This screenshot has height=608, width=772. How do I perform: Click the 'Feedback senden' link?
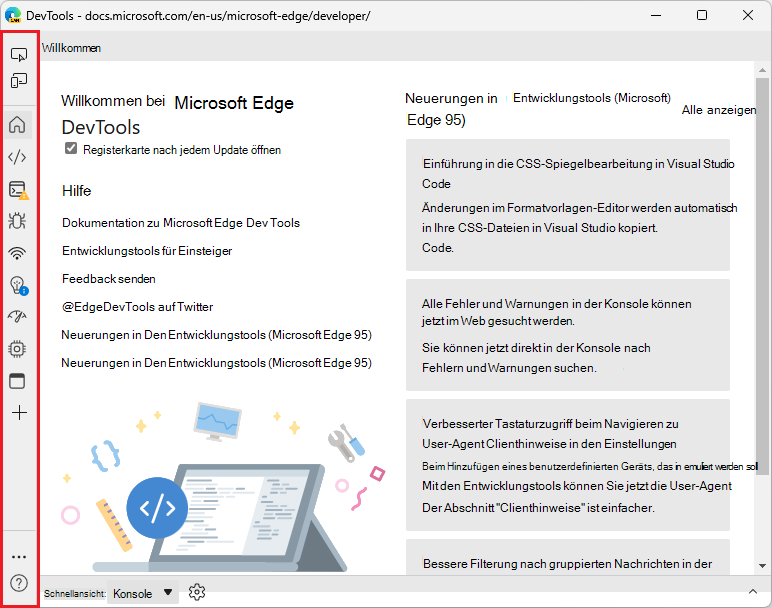coord(109,279)
